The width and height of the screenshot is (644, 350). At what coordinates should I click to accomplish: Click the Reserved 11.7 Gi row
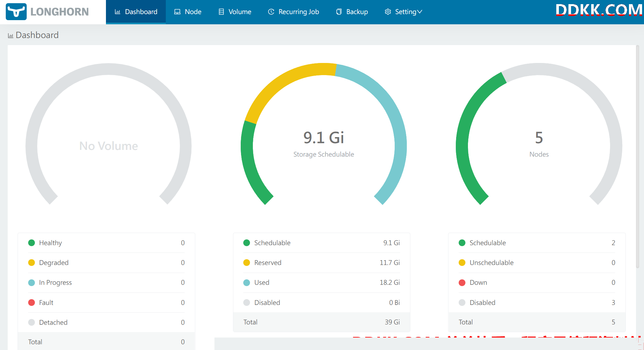click(x=321, y=263)
